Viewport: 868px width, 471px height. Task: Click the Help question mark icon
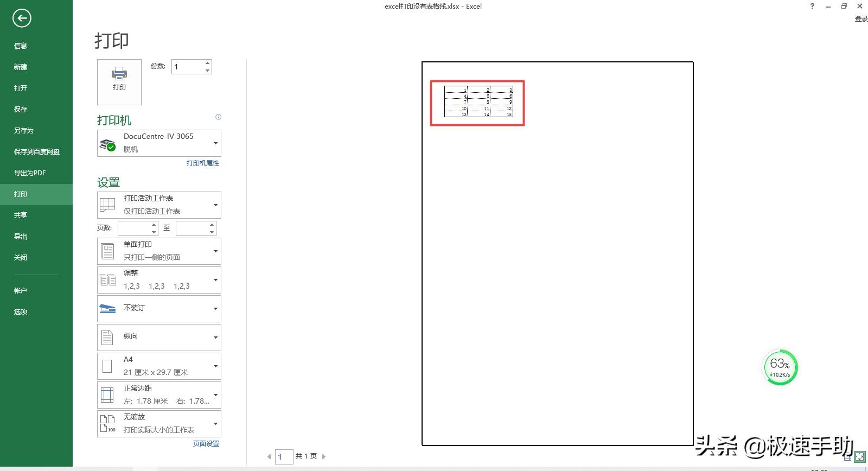[812, 7]
